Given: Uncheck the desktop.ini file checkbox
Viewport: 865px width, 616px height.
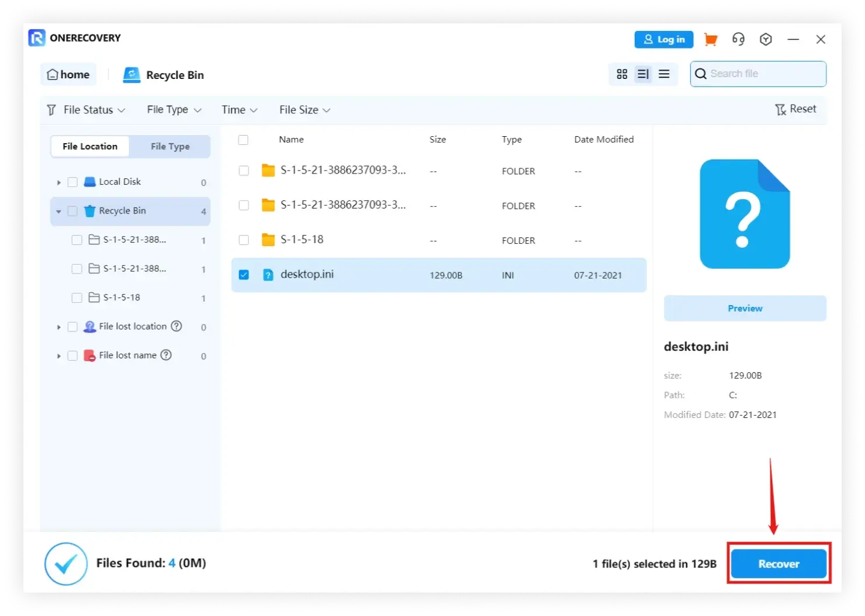Looking at the screenshot, I should [x=244, y=275].
